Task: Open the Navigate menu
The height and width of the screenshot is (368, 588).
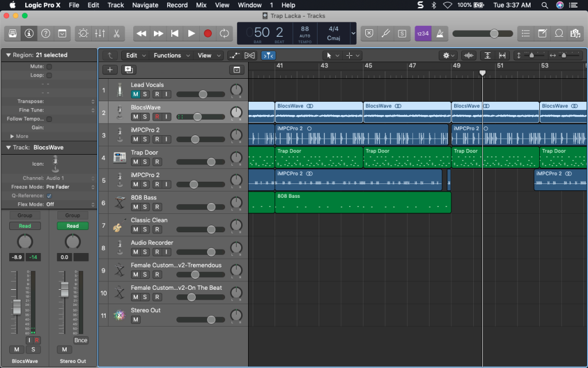Action: tap(145, 5)
